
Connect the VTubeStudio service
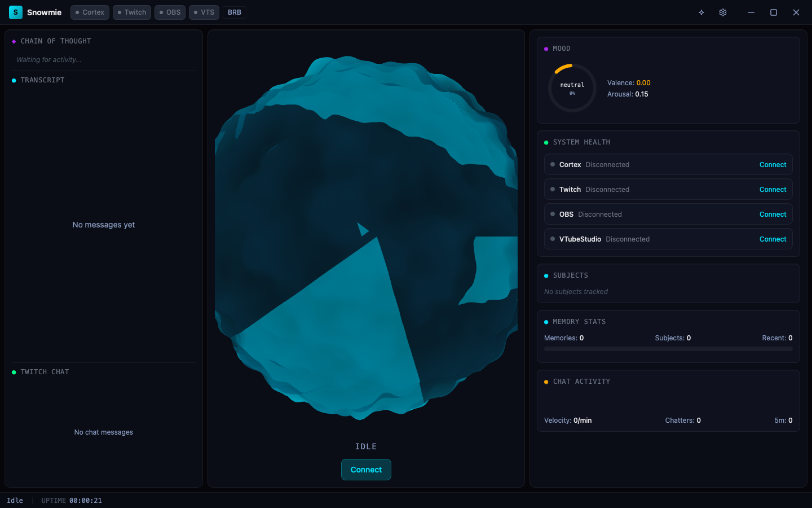coord(773,239)
